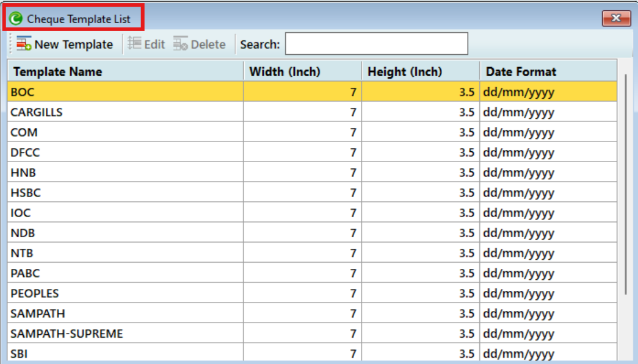Close the Cheque Template List window
Viewport: 638px width, 364px height.
(x=616, y=18)
